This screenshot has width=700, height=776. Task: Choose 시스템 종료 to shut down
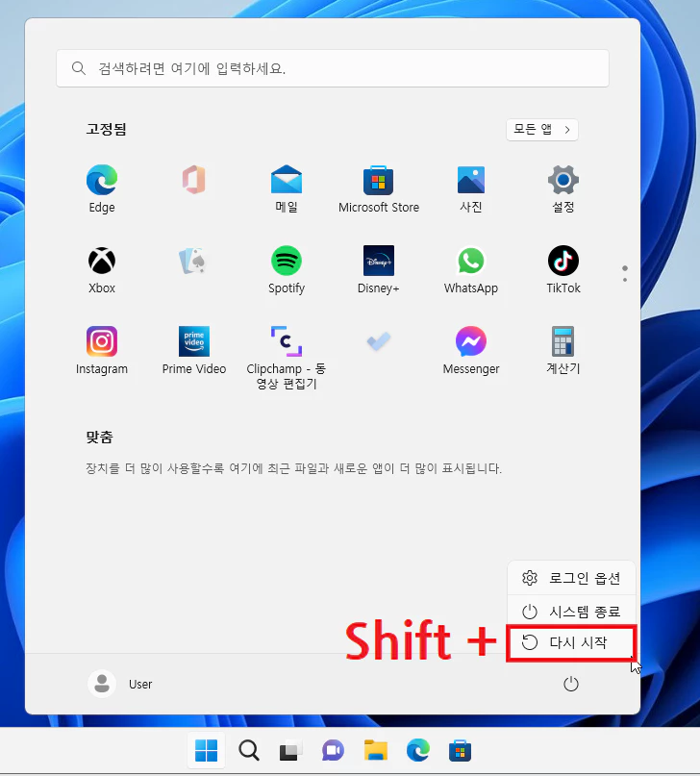tap(571, 612)
